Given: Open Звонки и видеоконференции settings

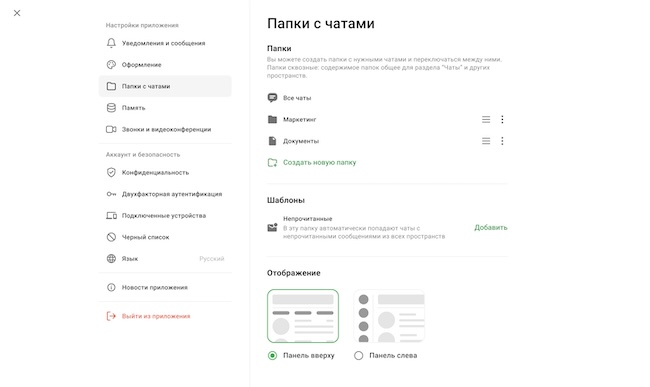Looking at the screenshot, I should click(165, 129).
